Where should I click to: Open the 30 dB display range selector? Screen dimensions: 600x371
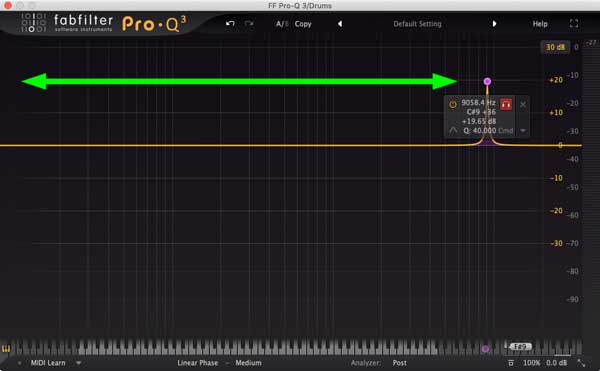pyautogui.click(x=555, y=47)
